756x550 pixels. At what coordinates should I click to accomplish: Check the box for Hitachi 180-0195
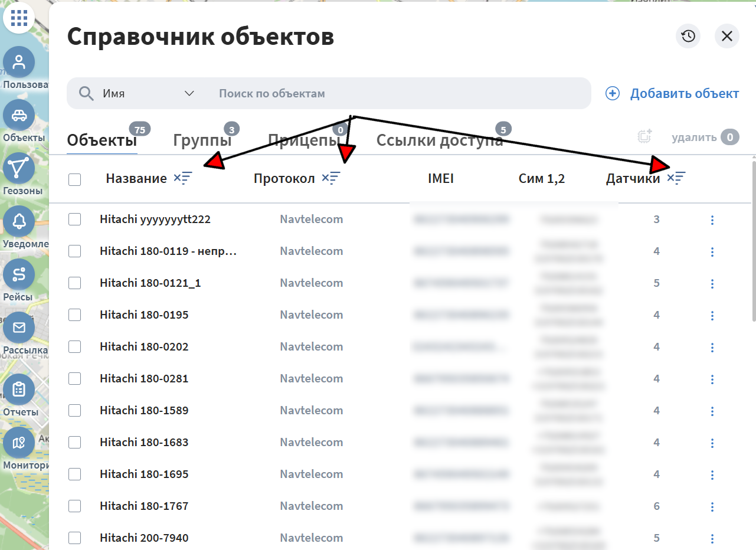[x=74, y=315]
